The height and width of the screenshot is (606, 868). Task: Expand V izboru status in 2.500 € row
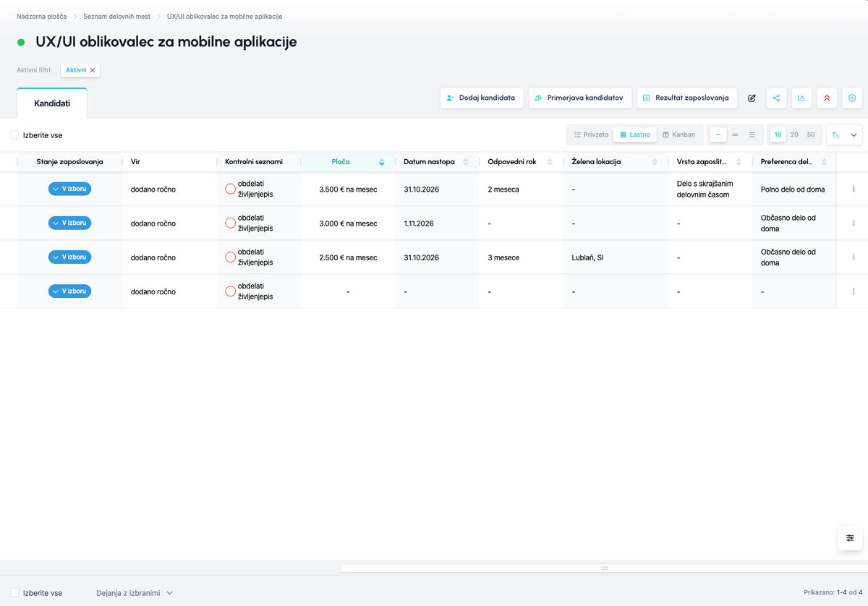(x=69, y=257)
